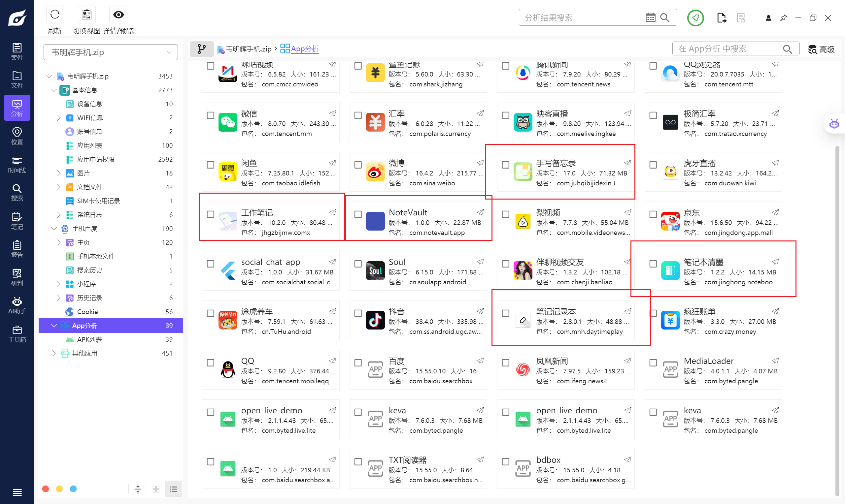
Task: Expand the 小程序 tree node
Action: (58, 284)
